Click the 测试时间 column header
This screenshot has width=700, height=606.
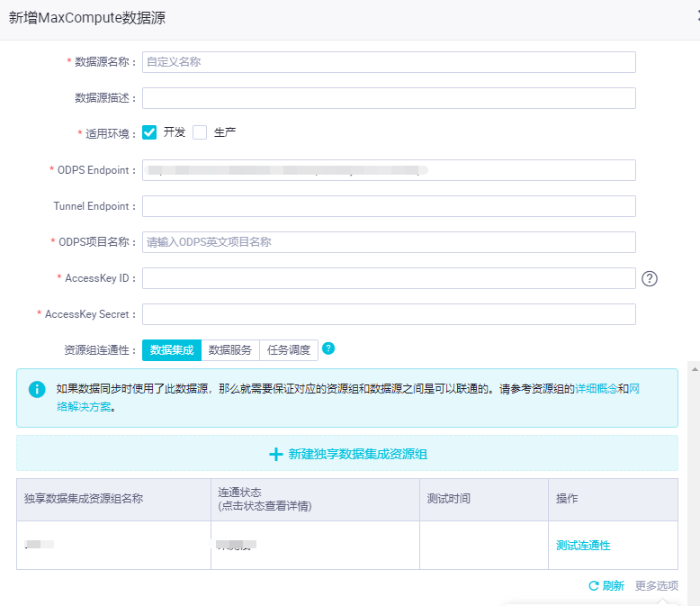coord(484,499)
